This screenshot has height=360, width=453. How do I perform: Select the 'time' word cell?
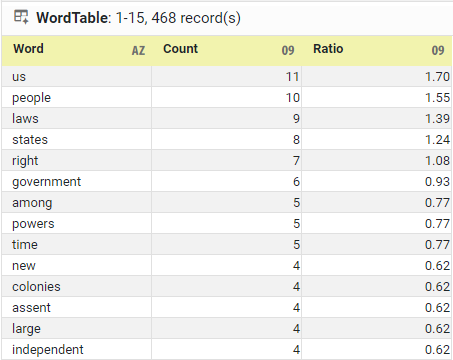[x=77, y=244]
